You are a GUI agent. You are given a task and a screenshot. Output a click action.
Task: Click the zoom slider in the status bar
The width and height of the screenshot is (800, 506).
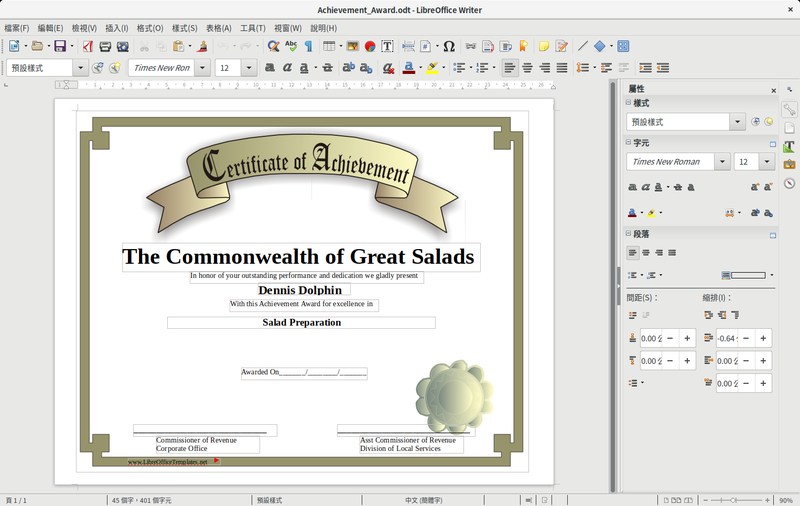734,499
